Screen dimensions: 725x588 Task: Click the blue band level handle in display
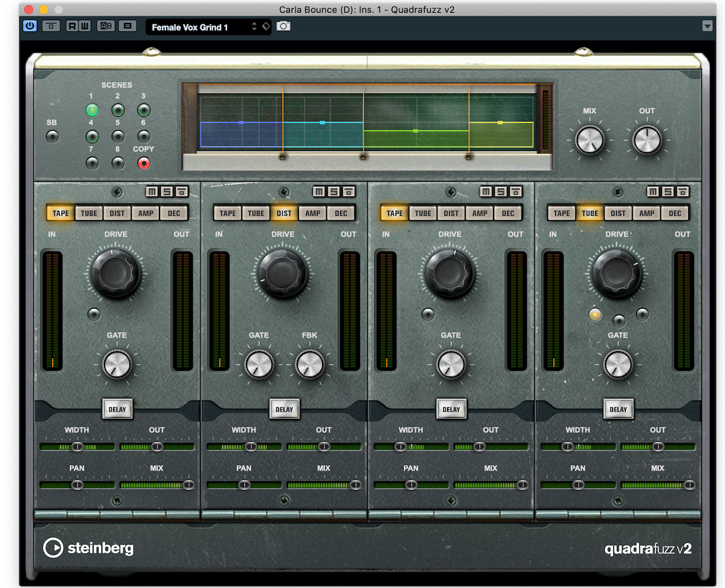tap(240, 123)
